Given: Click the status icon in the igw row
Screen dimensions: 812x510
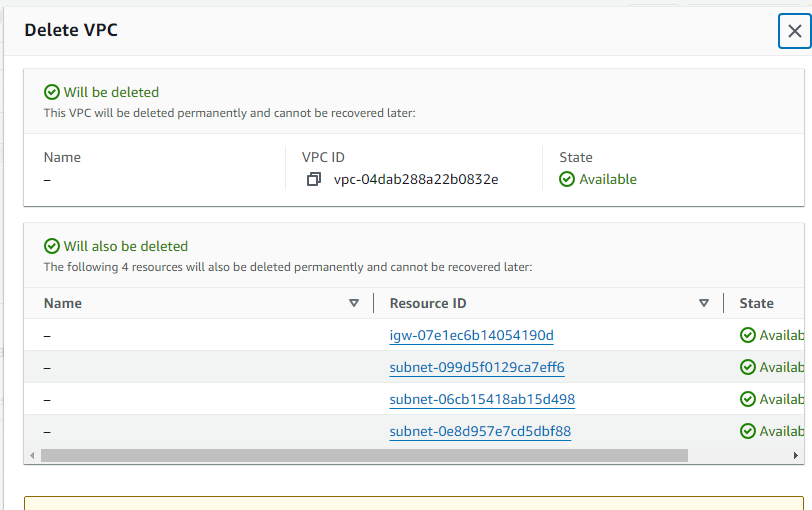Looking at the screenshot, I should click(747, 335).
